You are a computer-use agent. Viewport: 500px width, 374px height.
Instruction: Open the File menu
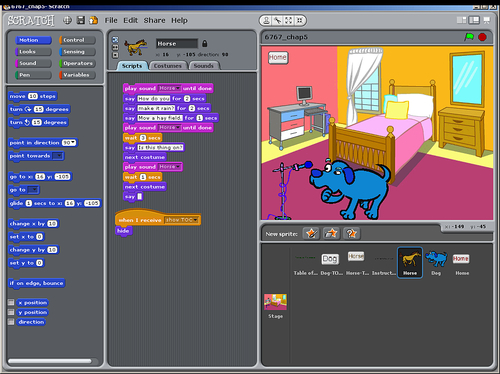(111, 20)
